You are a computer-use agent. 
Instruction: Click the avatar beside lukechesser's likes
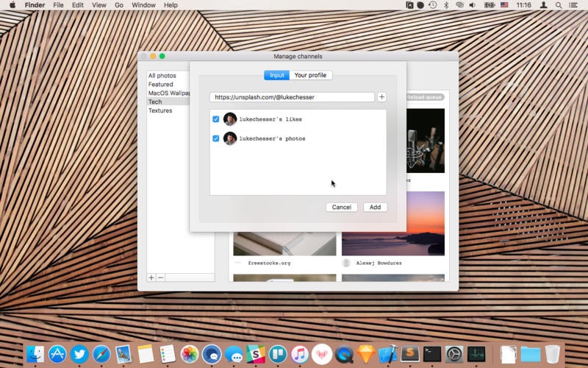[x=230, y=119]
